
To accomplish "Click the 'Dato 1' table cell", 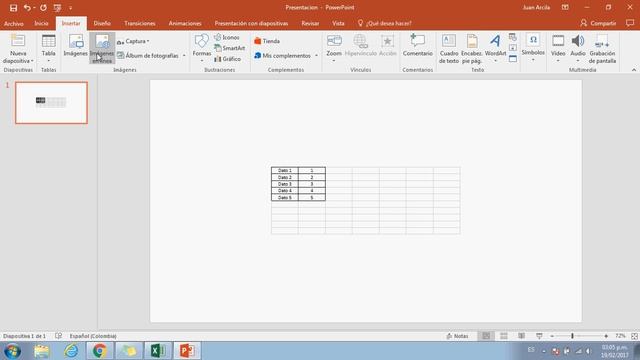I will pyautogui.click(x=284, y=170).
